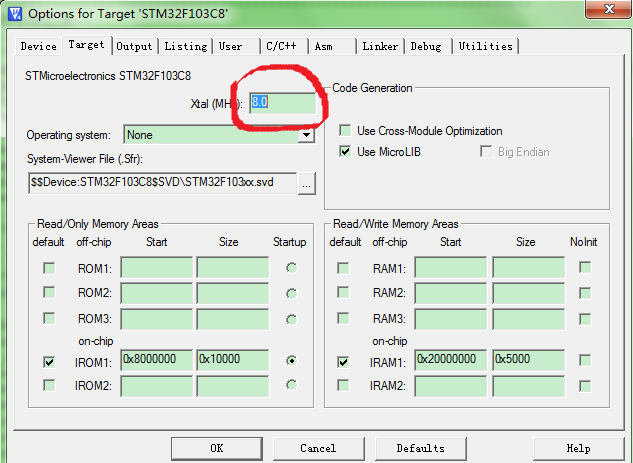Screen dimensions: 633x463
Task: Open the Output tab
Action: click(134, 46)
